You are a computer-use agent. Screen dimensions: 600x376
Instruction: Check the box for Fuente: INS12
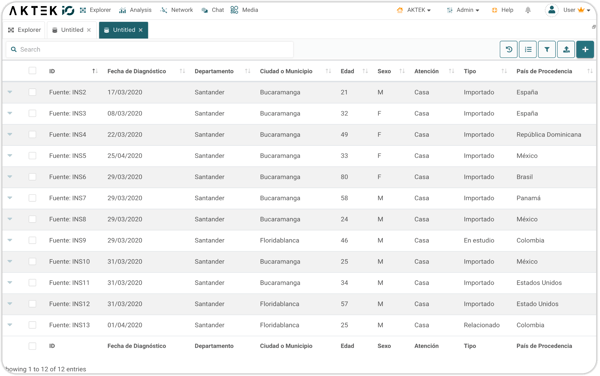[x=32, y=304]
